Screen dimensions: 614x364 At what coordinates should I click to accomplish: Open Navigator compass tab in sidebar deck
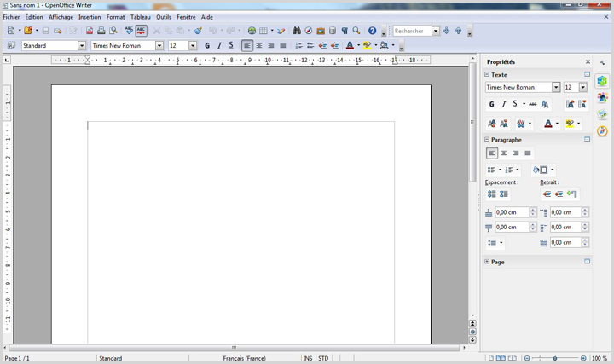pyautogui.click(x=603, y=130)
